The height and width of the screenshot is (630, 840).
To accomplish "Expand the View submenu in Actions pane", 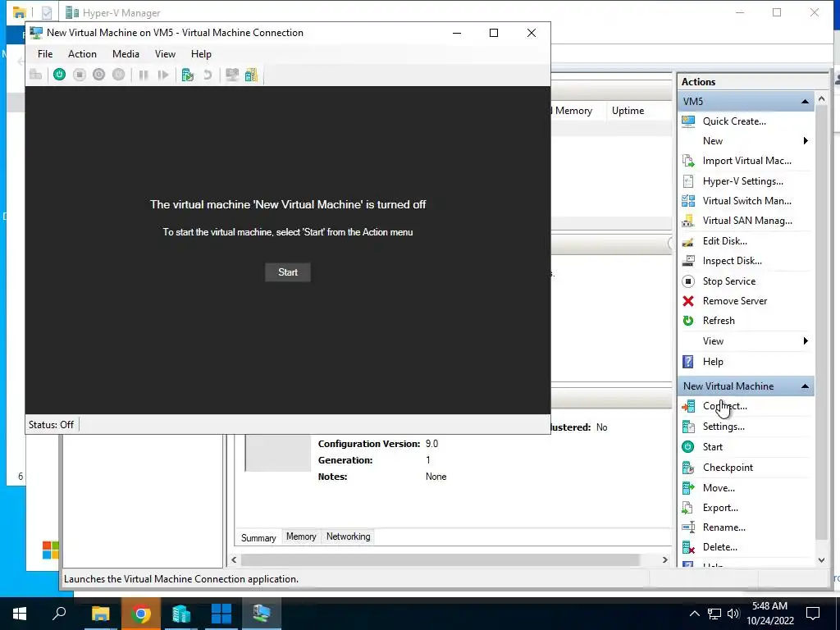I will coord(806,341).
